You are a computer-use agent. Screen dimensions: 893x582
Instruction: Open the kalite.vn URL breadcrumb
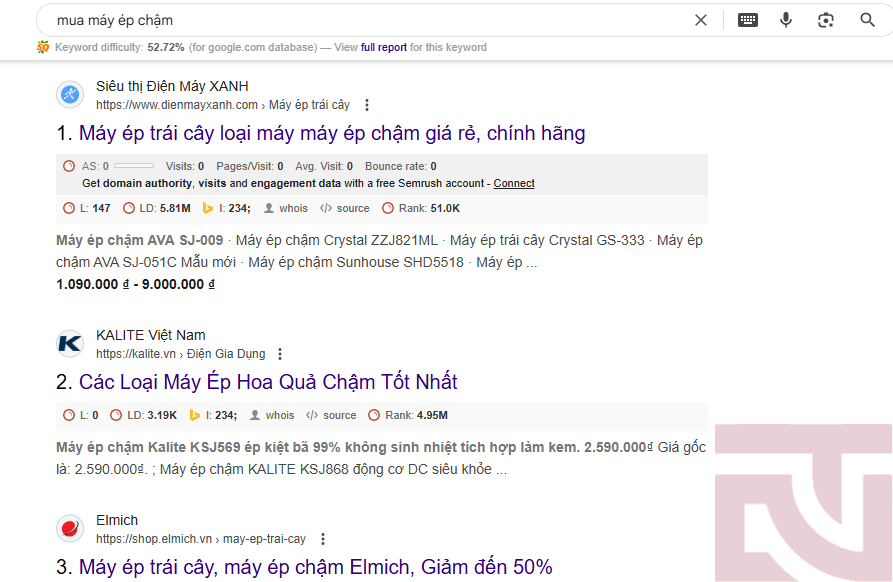pyautogui.click(x=181, y=354)
